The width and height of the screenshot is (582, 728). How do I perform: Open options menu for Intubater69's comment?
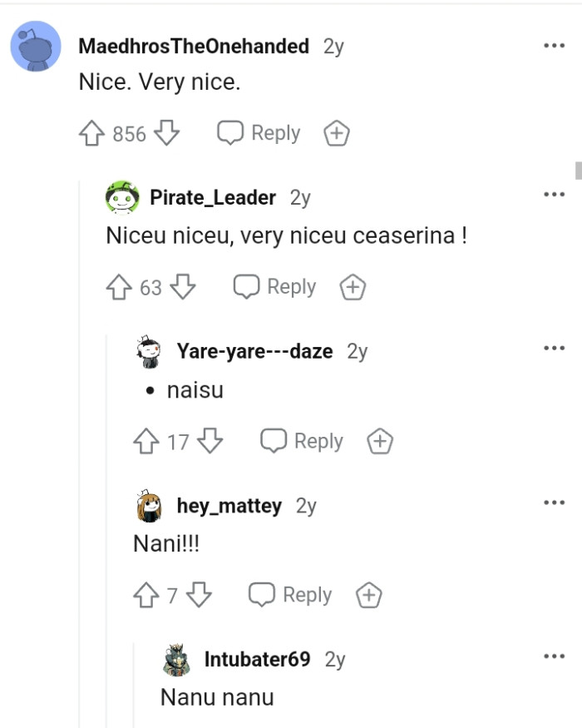[554, 656]
